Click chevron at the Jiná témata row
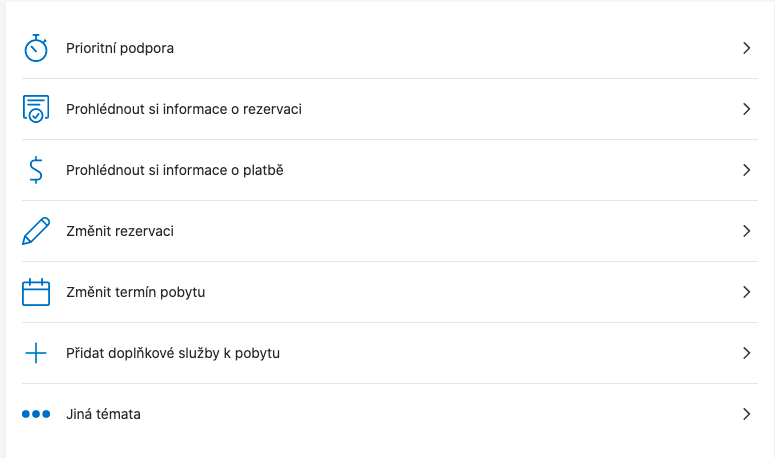 (x=746, y=414)
